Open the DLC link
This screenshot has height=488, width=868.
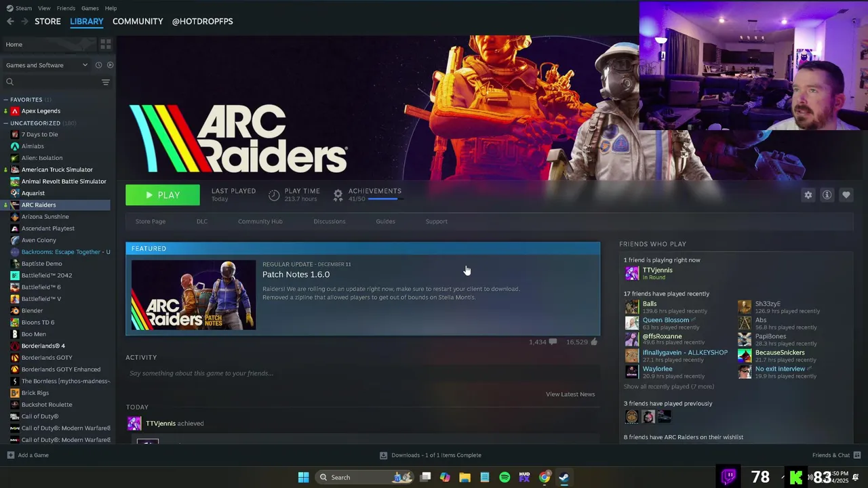point(202,222)
